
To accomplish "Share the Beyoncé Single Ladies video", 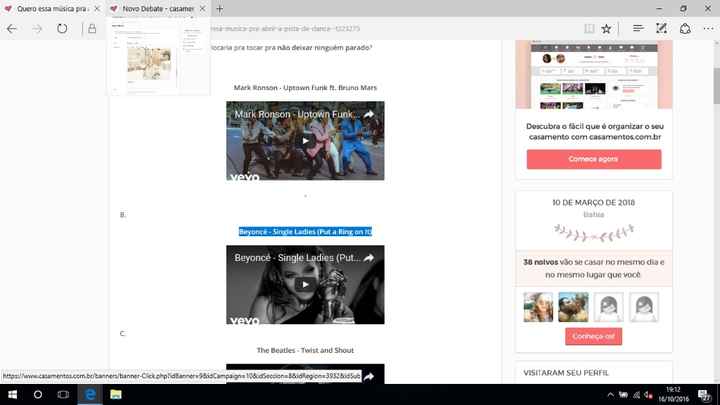I will click(x=369, y=258).
